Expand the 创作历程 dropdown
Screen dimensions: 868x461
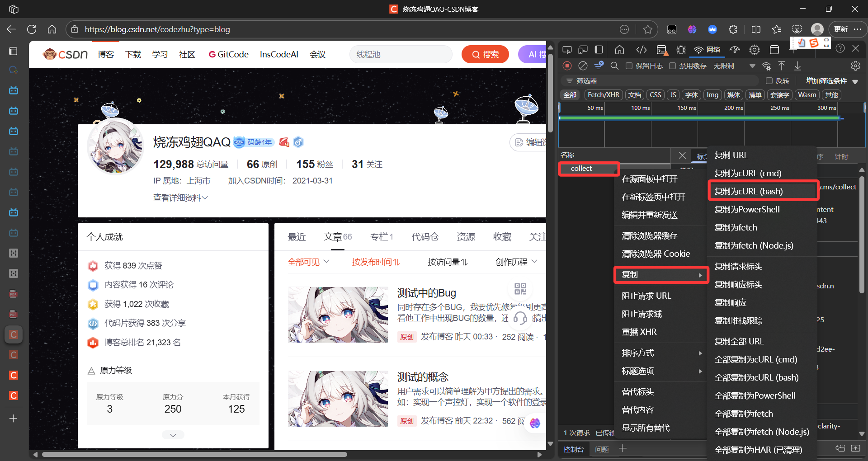click(516, 262)
